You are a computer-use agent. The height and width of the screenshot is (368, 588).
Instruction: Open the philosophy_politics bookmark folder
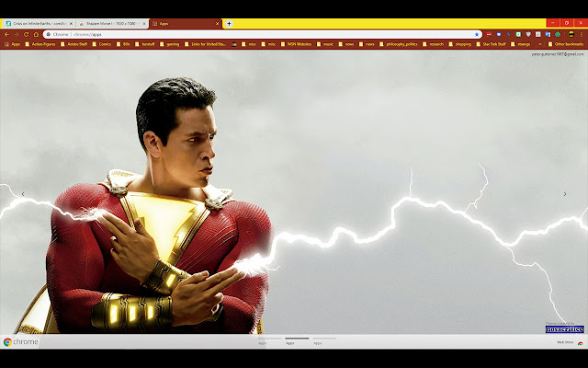[399, 44]
